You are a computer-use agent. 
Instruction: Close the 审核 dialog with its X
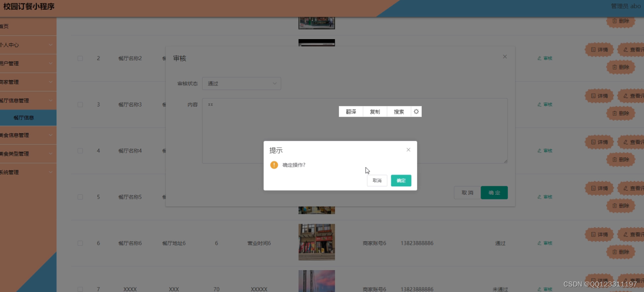[x=505, y=56]
